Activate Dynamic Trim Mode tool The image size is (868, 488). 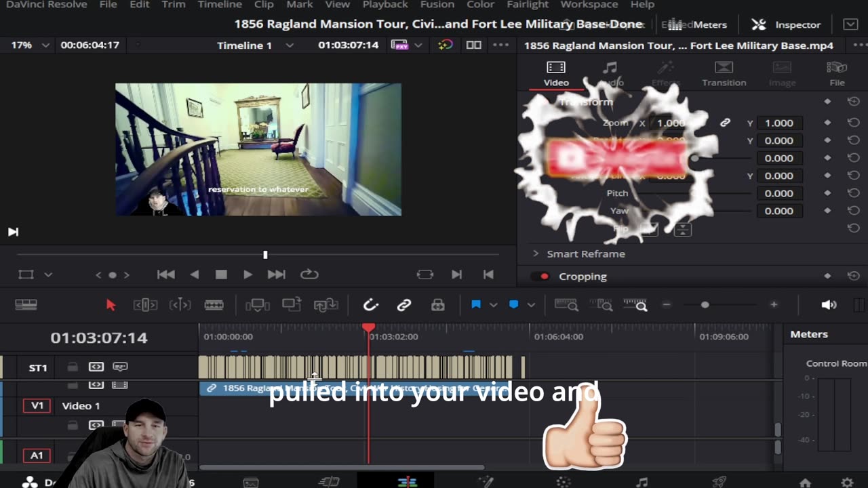[x=180, y=305]
